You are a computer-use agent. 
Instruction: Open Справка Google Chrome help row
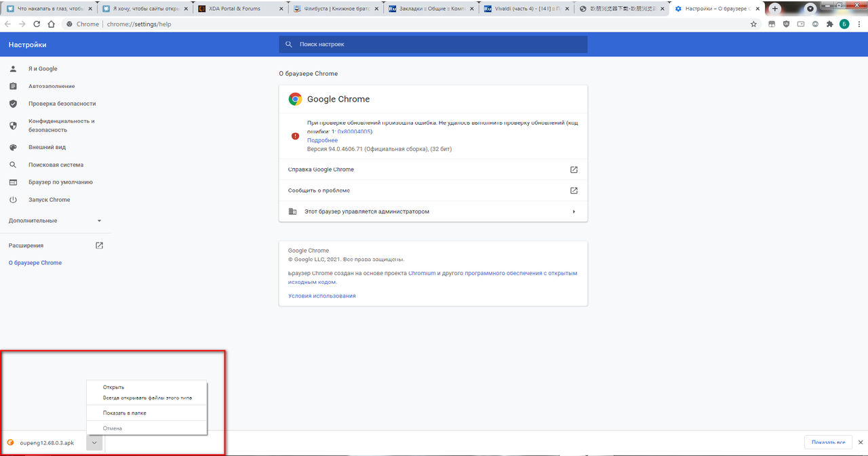coord(433,169)
